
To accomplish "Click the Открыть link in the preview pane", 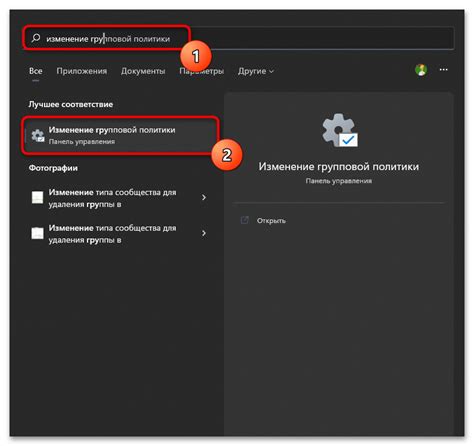I will pos(271,220).
